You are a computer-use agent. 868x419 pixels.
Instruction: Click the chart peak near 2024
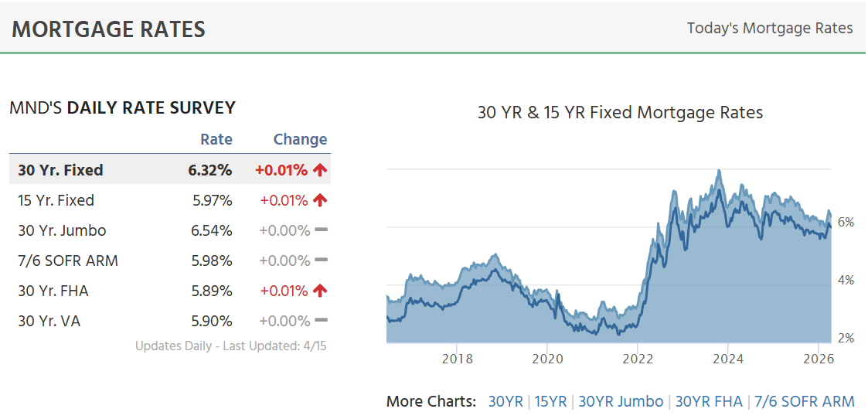[720, 172]
